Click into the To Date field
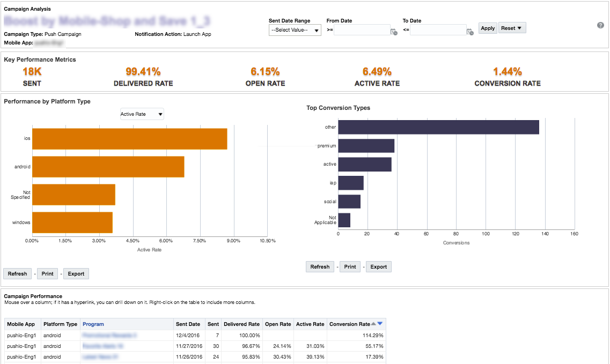 (x=438, y=30)
